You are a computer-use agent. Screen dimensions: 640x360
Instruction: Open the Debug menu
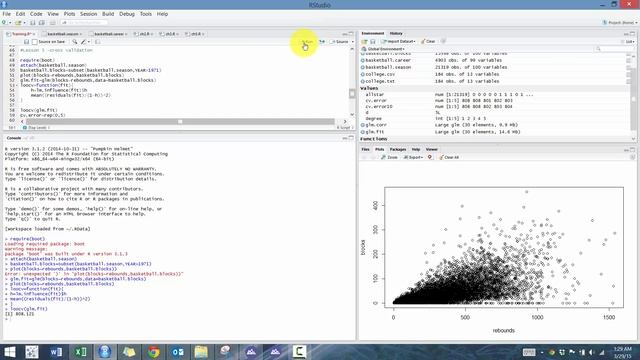coord(127,14)
